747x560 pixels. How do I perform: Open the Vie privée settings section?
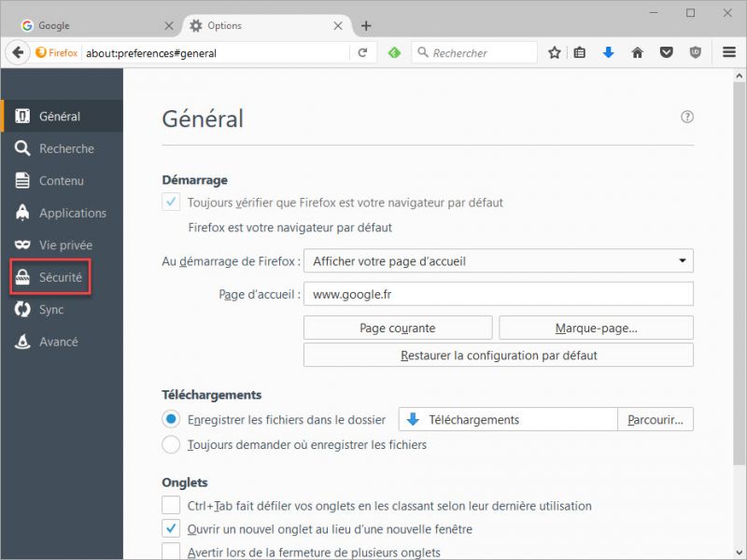(62, 245)
